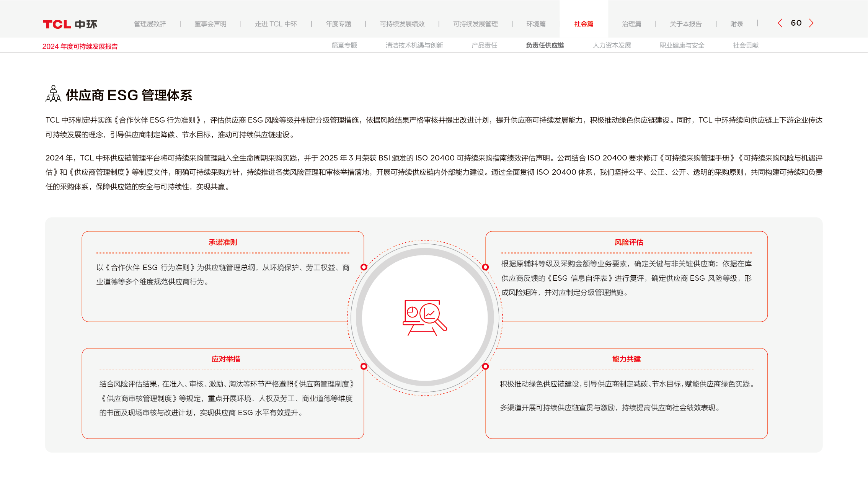Jump to 职业健康与安全 subsection
The height and width of the screenshot is (489, 868).
[682, 45]
